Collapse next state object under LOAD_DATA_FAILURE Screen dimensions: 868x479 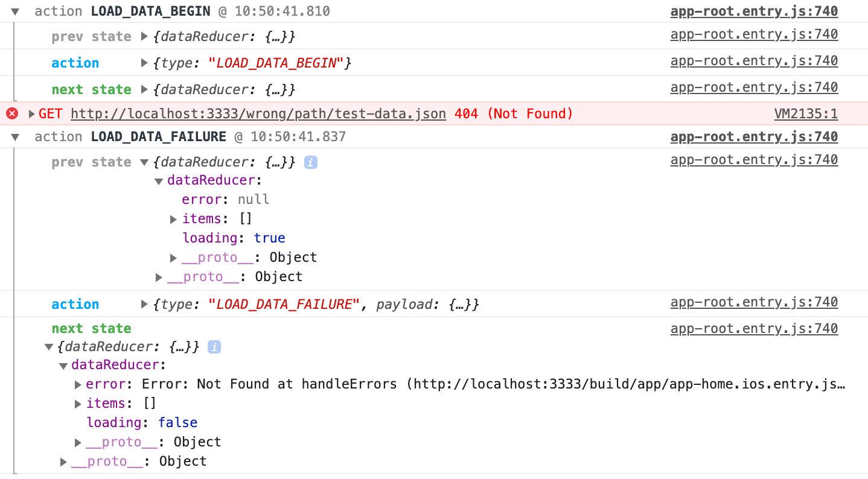tap(49, 347)
